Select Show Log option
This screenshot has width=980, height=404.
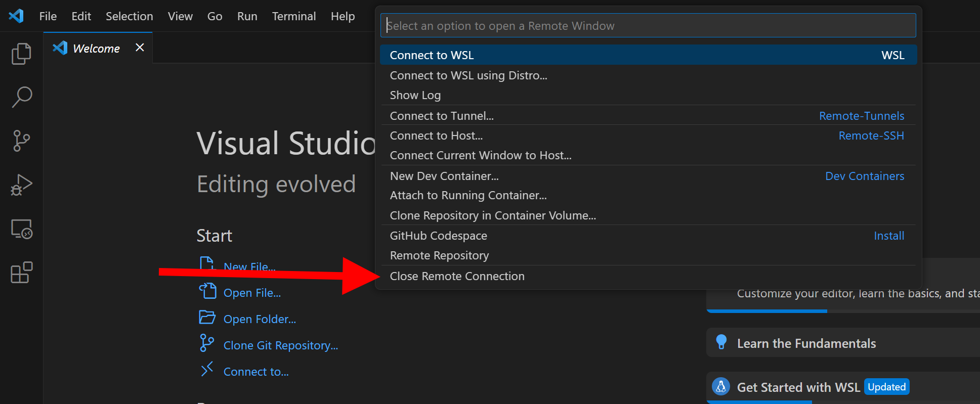[x=648, y=95]
